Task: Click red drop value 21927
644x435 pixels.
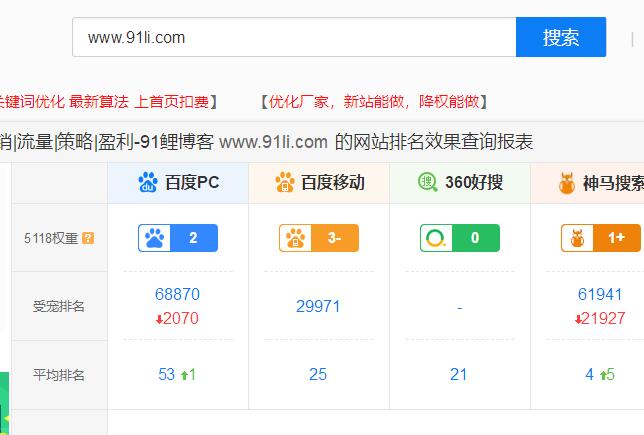Action: click(600, 318)
